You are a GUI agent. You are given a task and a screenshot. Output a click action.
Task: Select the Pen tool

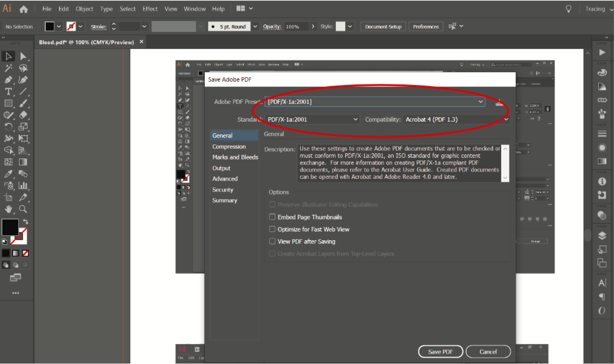tap(9, 80)
